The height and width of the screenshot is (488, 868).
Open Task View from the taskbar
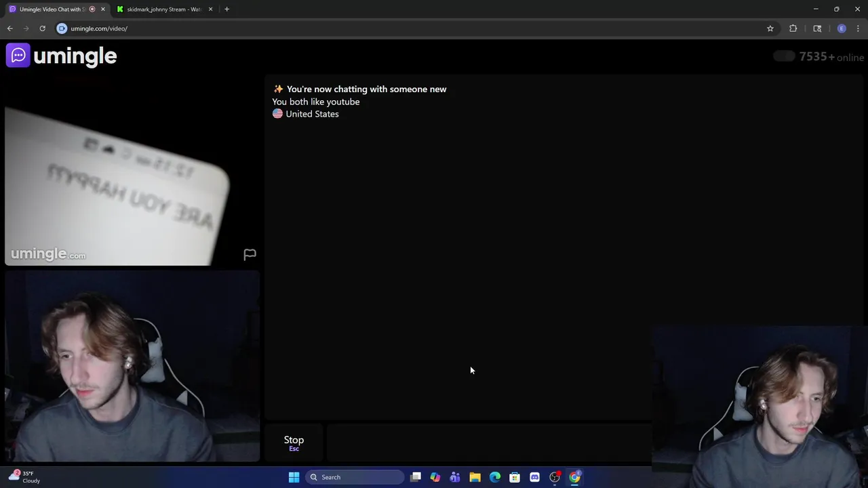pos(416,477)
